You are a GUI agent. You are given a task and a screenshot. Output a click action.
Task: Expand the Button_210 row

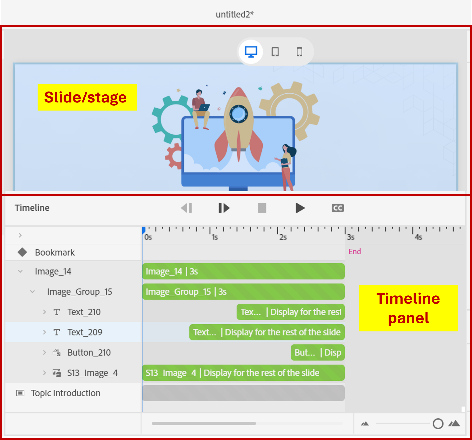[44, 352]
